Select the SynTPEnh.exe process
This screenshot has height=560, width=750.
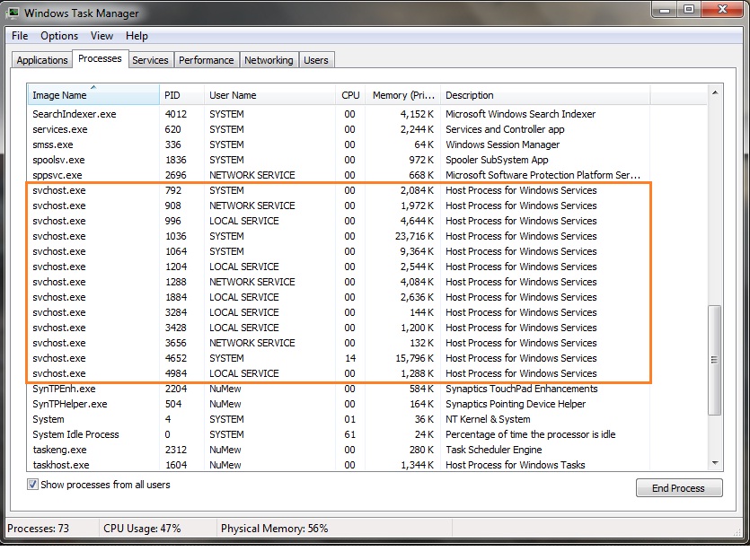click(339, 389)
